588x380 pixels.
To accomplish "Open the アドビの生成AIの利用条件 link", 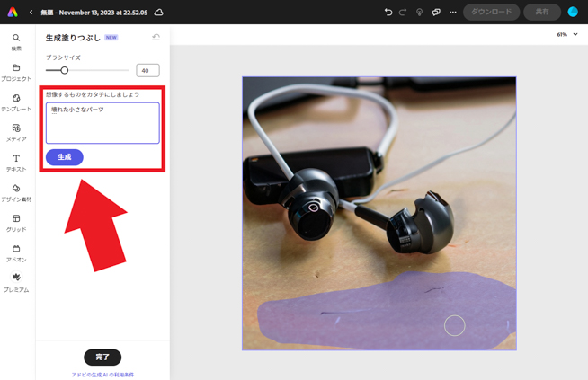I will pyautogui.click(x=102, y=374).
